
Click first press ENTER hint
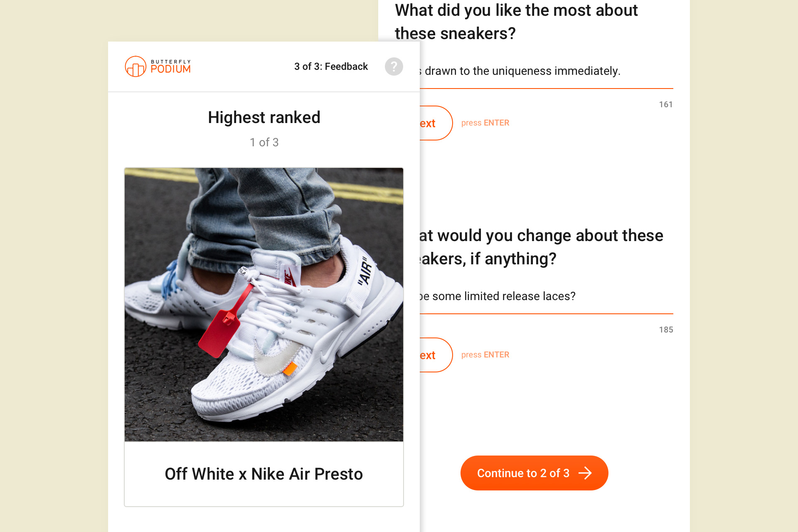pos(485,123)
